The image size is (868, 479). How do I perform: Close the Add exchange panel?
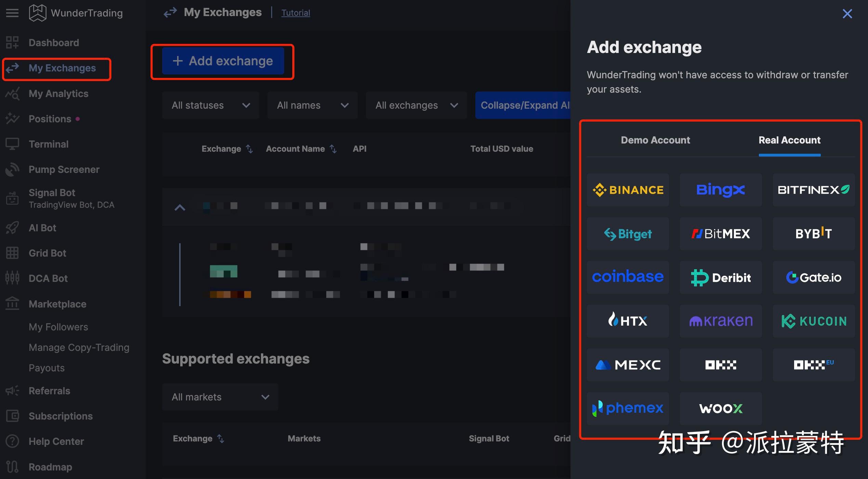pos(847,14)
